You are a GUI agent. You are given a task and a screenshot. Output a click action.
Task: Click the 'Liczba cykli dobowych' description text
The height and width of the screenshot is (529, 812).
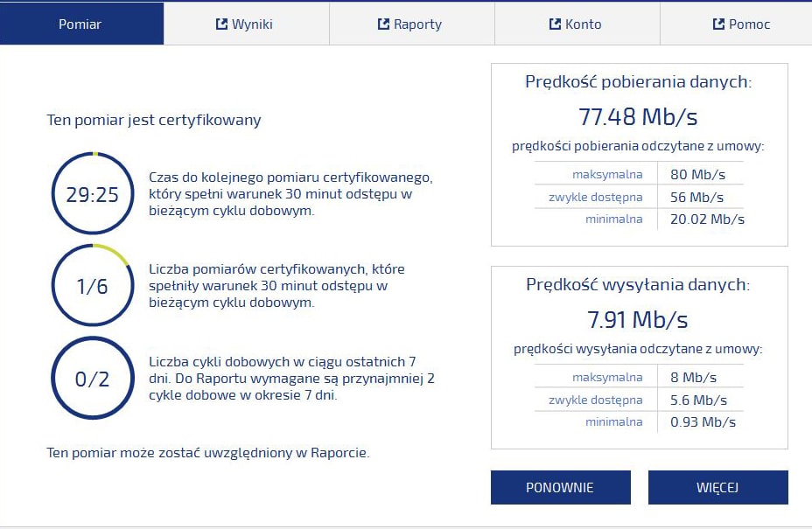(291, 379)
